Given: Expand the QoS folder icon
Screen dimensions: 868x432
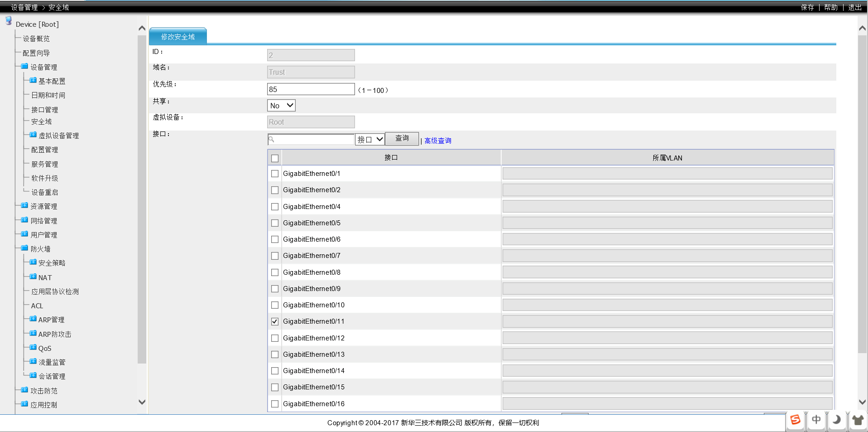Looking at the screenshot, I should 33,347.
